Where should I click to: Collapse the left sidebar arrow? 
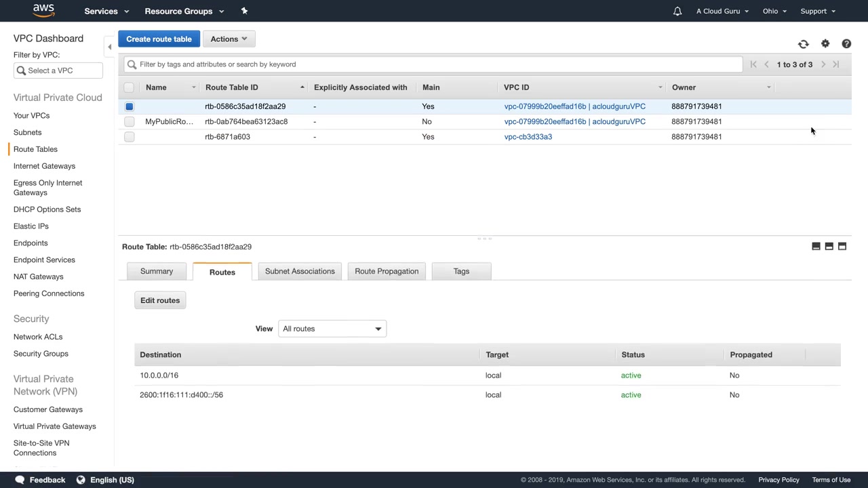point(109,47)
